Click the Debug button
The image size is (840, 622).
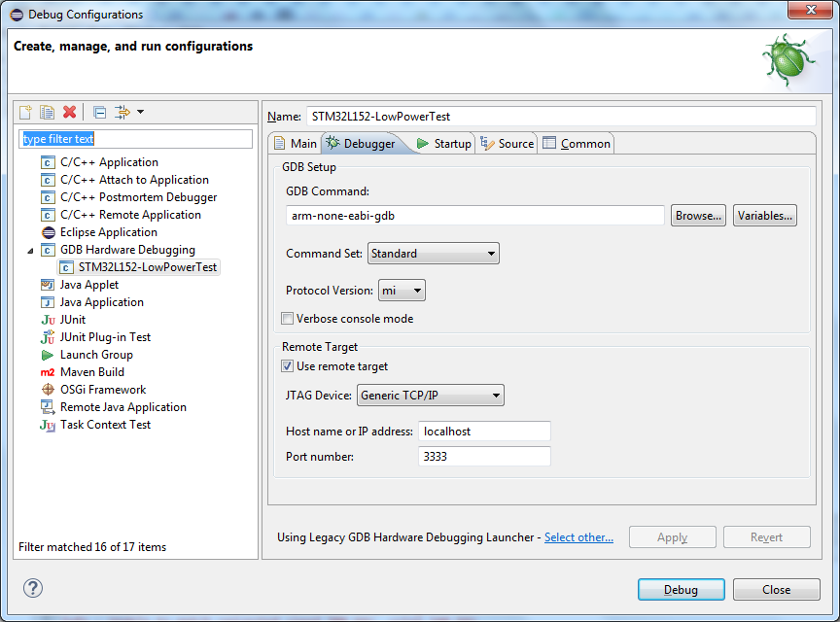click(x=681, y=590)
